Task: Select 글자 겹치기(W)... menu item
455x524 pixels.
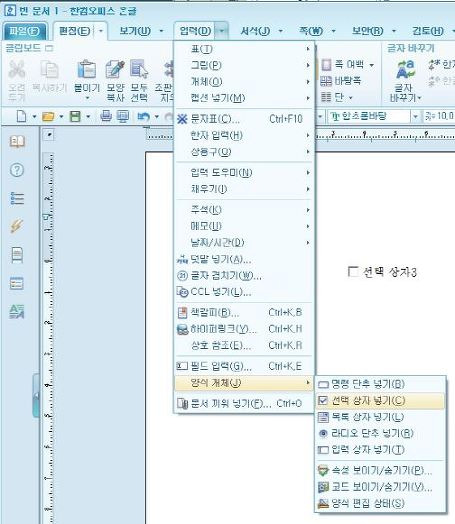Action: click(244, 275)
